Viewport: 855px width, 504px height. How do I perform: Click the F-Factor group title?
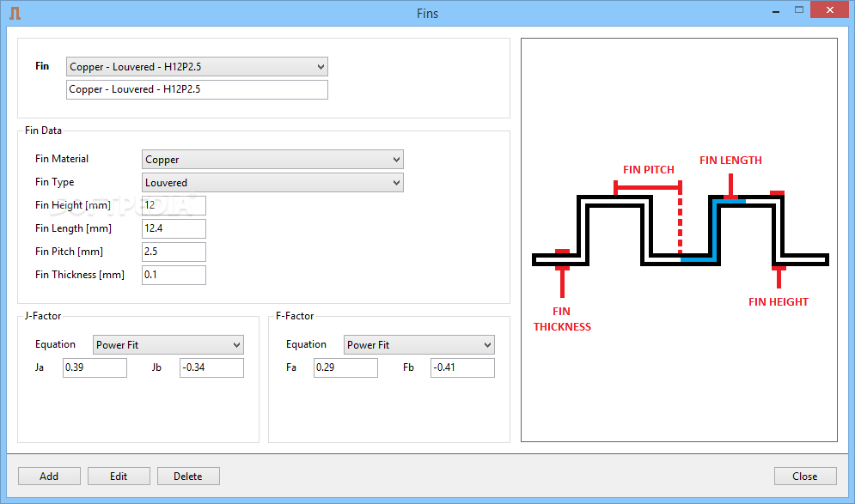[x=295, y=316]
